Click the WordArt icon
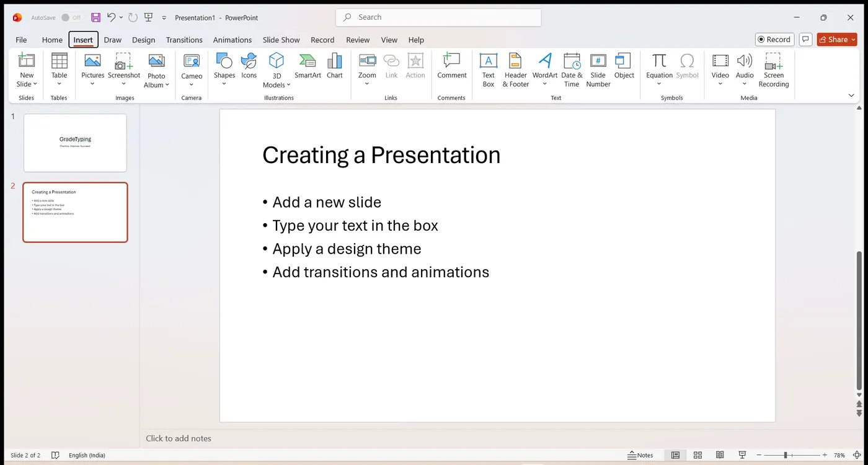The image size is (868, 465). coord(545,60)
